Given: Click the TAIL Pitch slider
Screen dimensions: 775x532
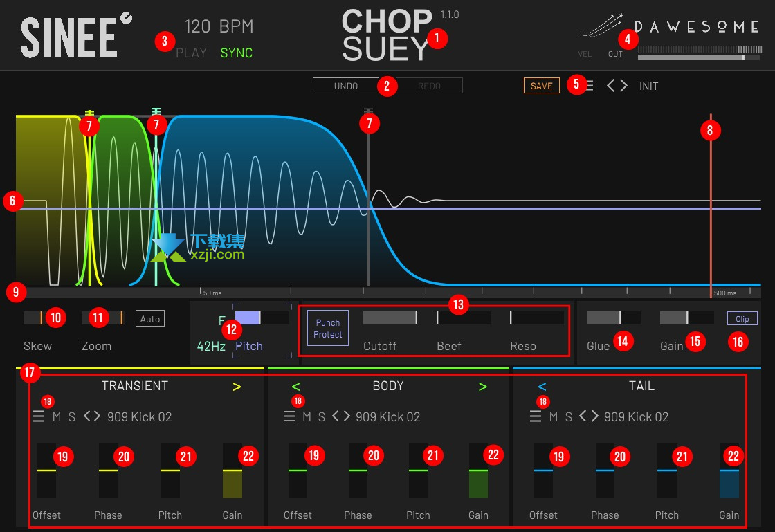Looking at the screenshot, I should pyautogui.click(x=667, y=470).
